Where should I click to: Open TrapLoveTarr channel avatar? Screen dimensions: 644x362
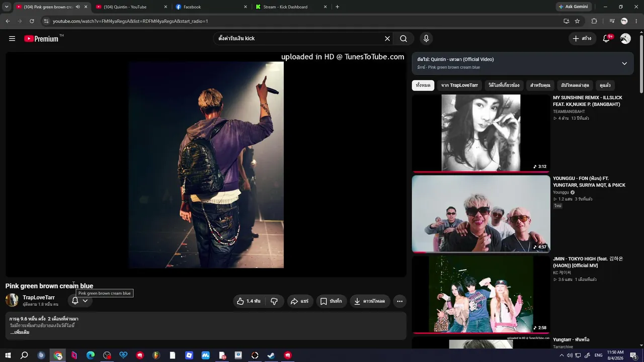pos(12,301)
